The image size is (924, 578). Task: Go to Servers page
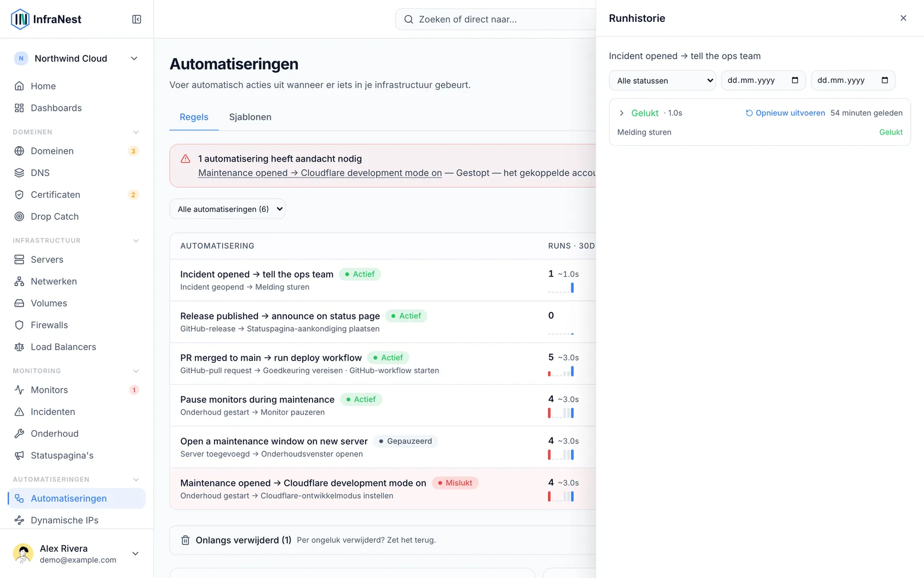click(77, 260)
